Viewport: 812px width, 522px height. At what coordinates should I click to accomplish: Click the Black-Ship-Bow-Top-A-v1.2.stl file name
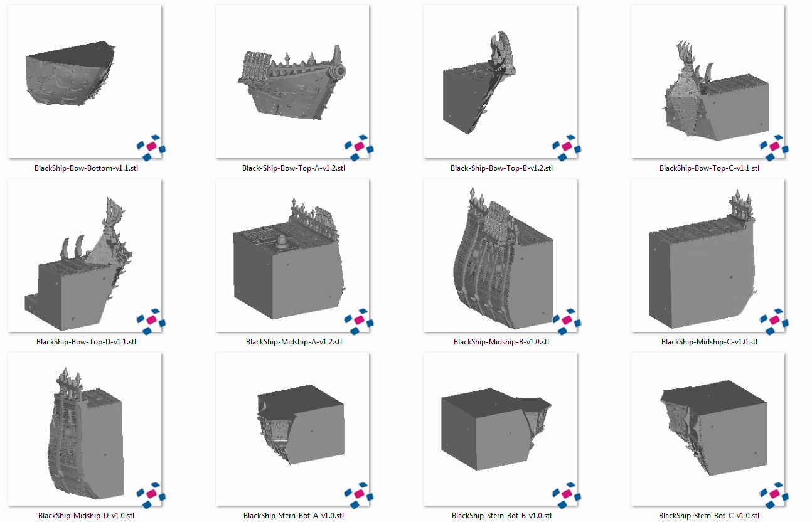[x=294, y=168]
